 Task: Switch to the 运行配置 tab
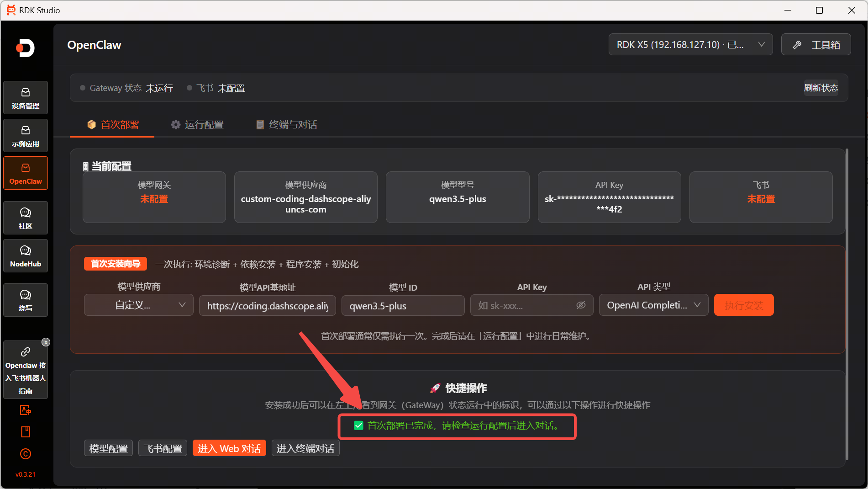[197, 125]
